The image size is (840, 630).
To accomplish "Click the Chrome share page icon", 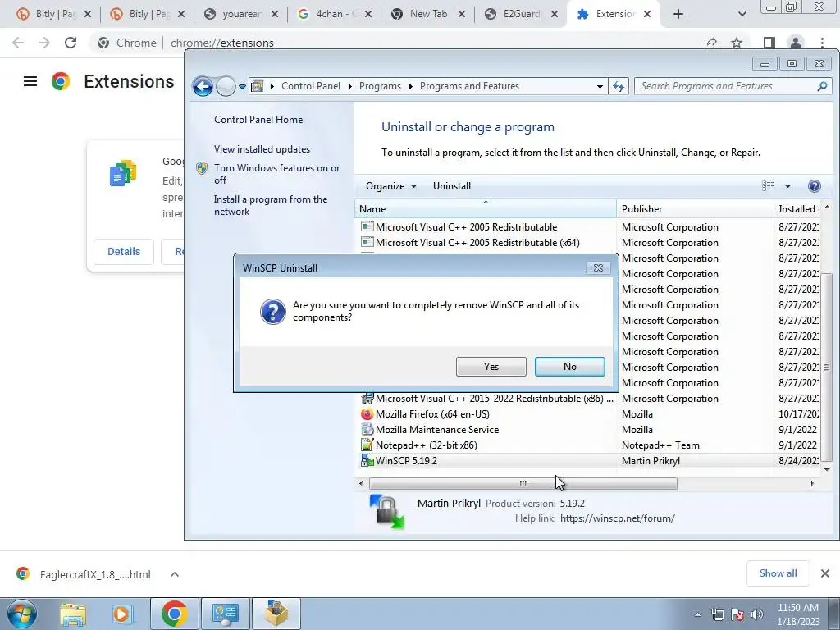I will click(710, 43).
